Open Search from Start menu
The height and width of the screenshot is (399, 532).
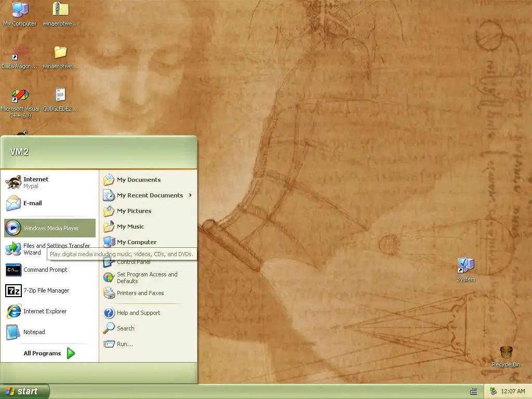(x=149, y=328)
